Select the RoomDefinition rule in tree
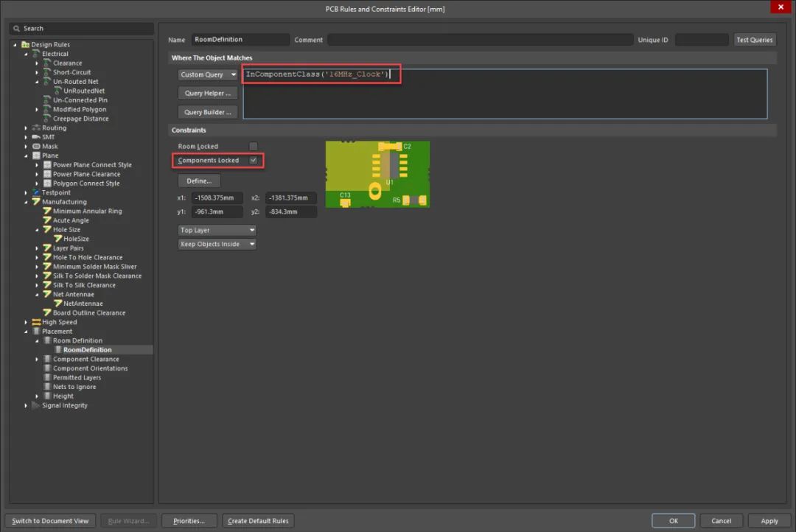Image resolution: width=796 pixels, height=532 pixels. pos(87,350)
